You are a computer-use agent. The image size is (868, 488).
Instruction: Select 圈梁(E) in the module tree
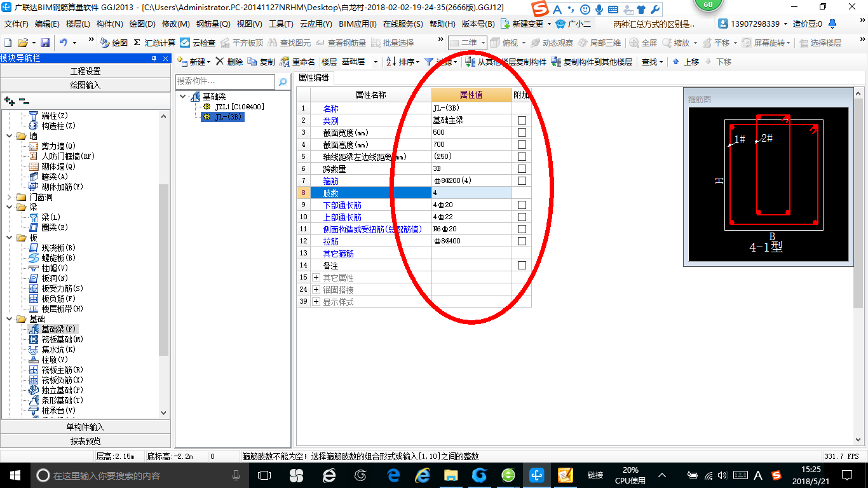click(54, 227)
